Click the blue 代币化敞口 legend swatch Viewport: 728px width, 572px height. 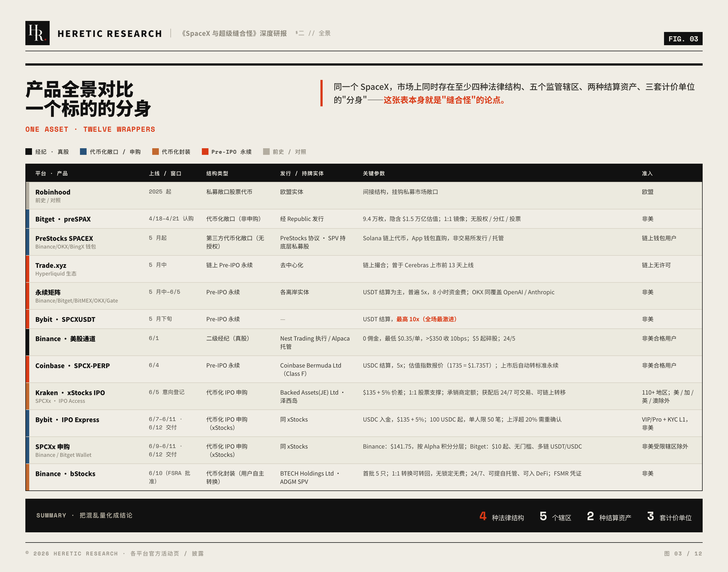point(83,152)
